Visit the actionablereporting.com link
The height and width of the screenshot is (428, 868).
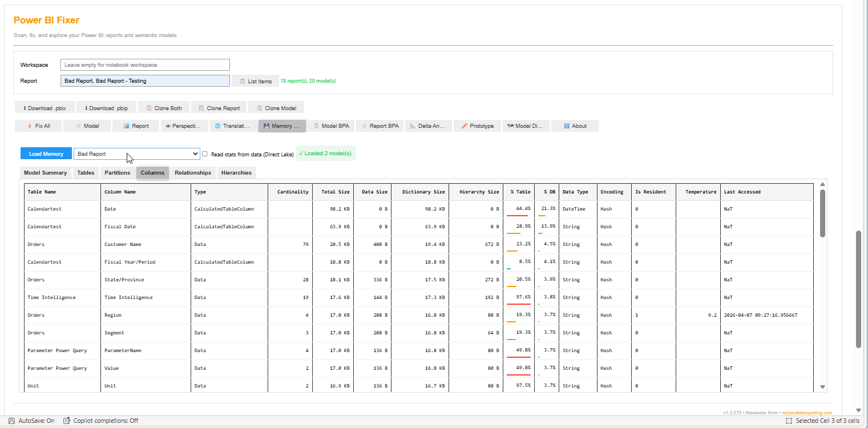808,412
